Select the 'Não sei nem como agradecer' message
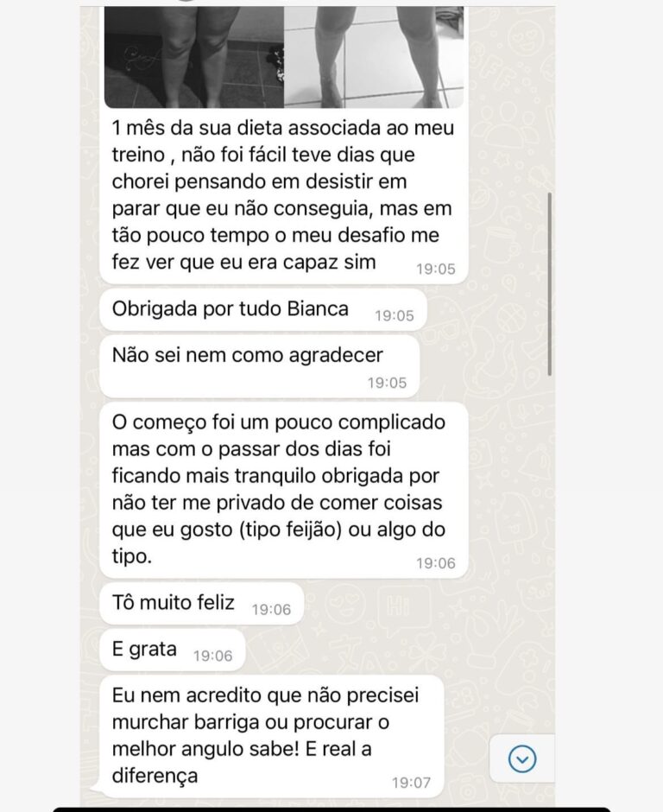 coord(259,366)
